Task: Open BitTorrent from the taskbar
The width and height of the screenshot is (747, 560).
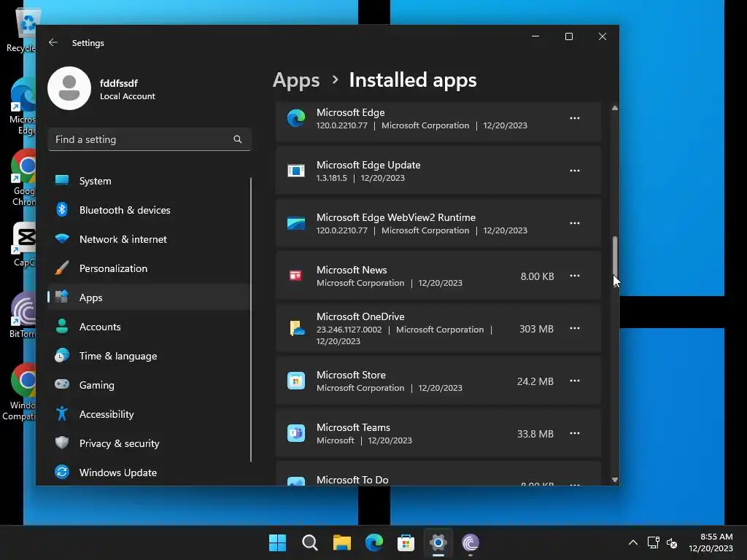Action: point(471,542)
